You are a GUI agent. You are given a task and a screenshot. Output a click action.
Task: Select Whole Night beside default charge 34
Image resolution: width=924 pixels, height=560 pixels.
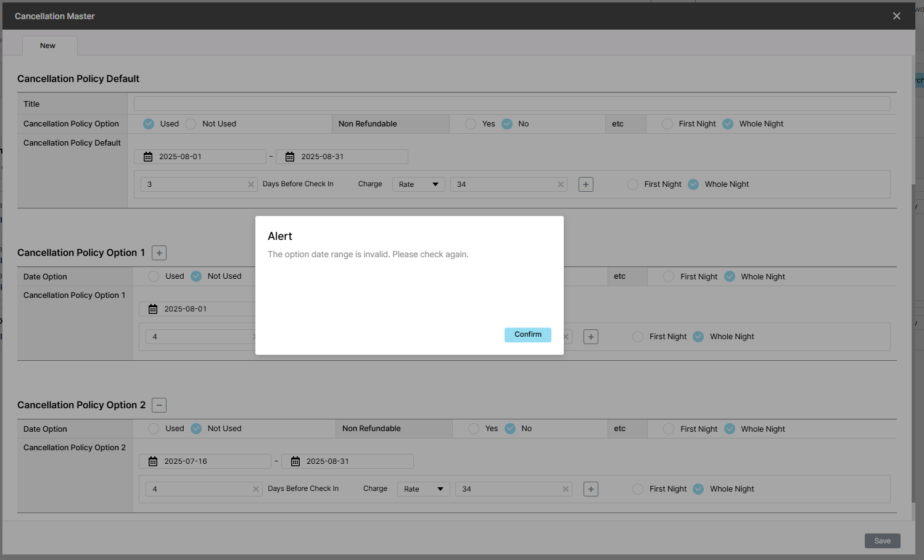pos(693,184)
